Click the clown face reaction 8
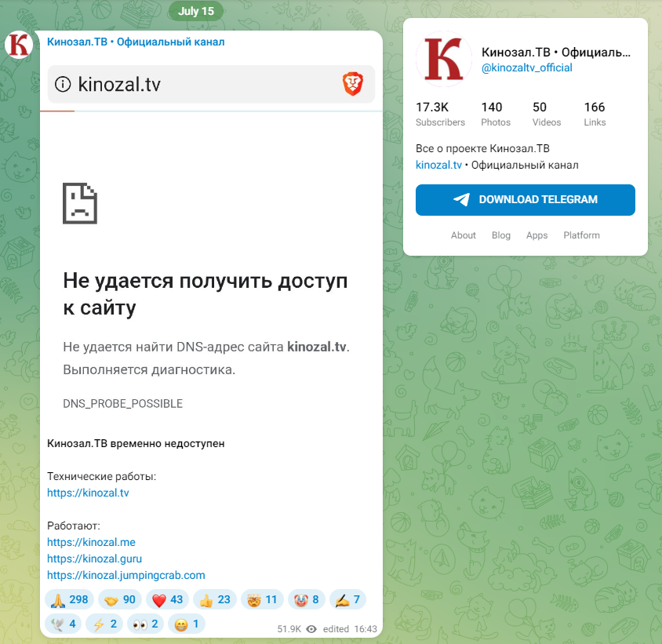Image resolution: width=662 pixels, height=644 pixels. point(307,600)
